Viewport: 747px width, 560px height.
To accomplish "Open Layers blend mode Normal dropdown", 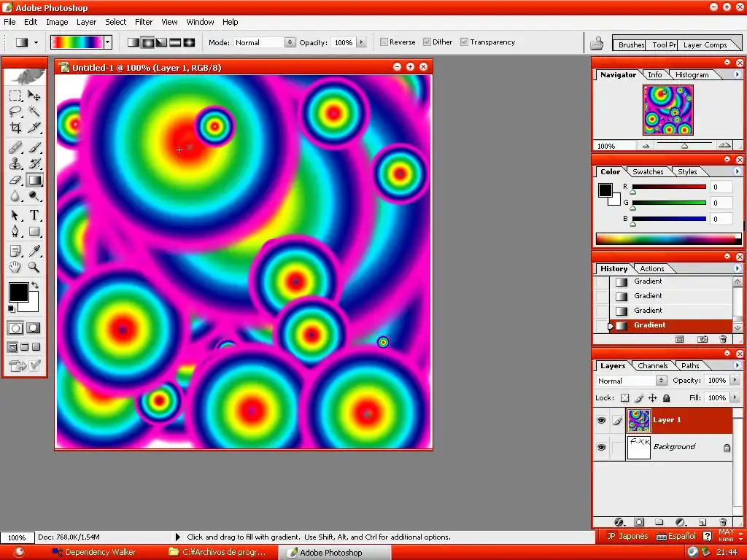I will [631, 381].
